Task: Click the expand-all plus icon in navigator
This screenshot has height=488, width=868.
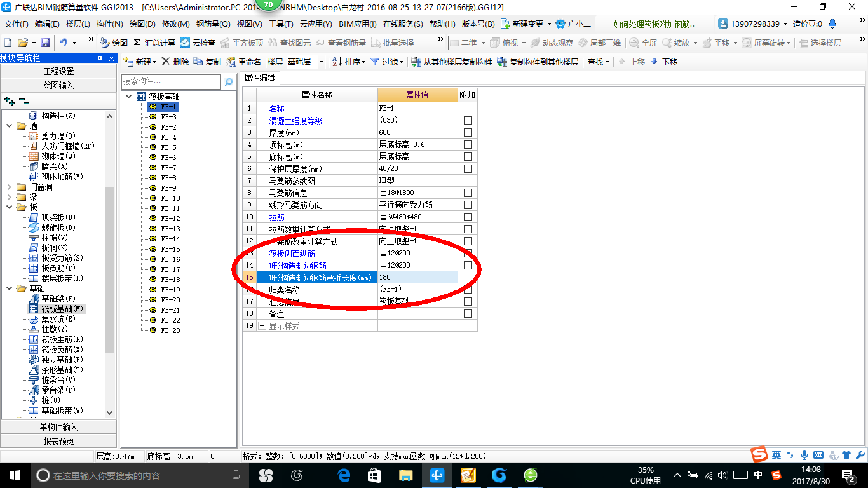Action: click(x=9, y=101)
